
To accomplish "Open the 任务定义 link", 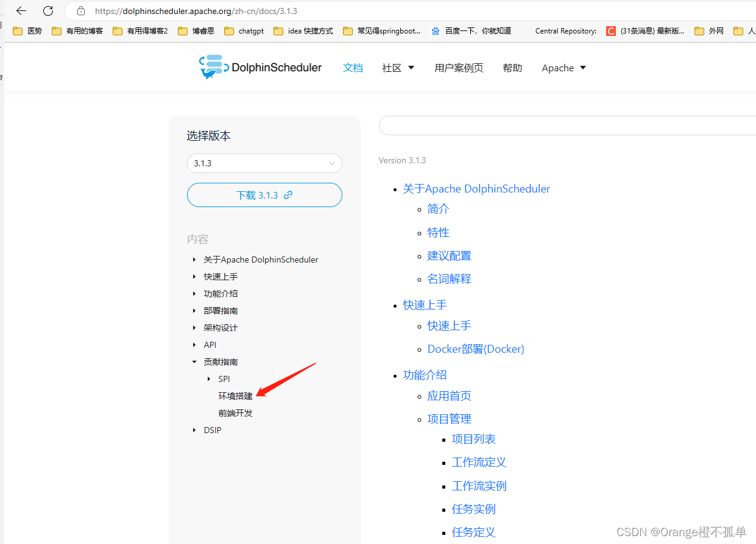I will click(x=474, y=532).
